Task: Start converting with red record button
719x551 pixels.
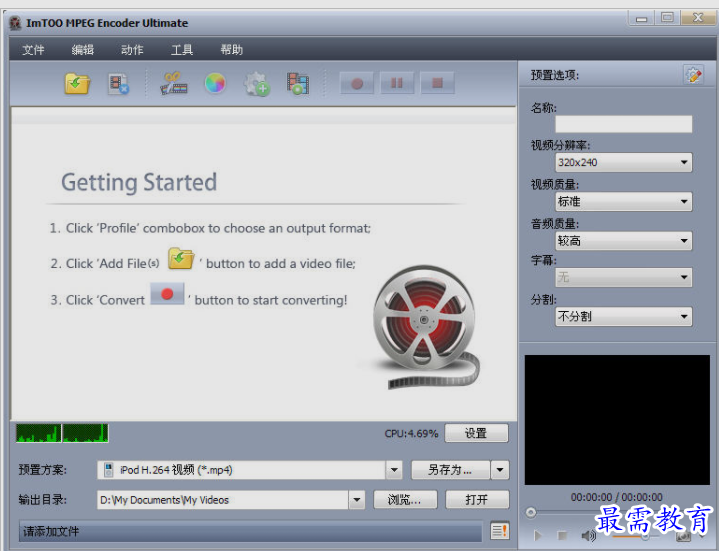Action: (x=357, y=83)
